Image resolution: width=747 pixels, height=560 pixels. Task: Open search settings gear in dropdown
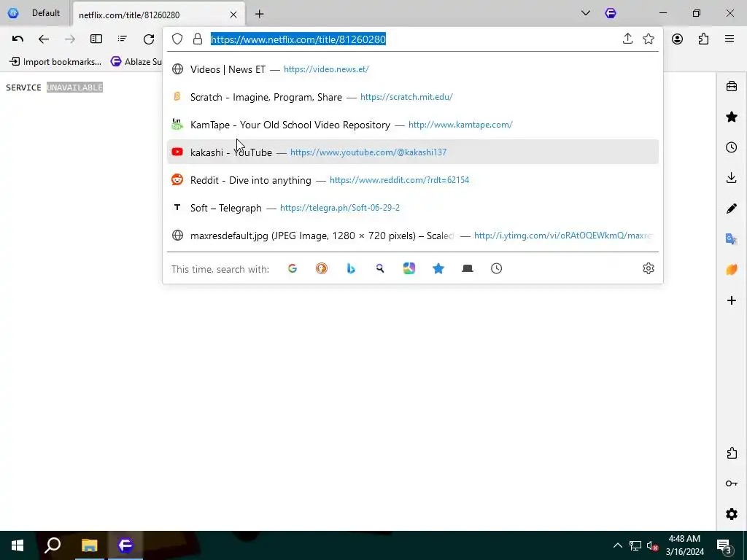point(649,268)
